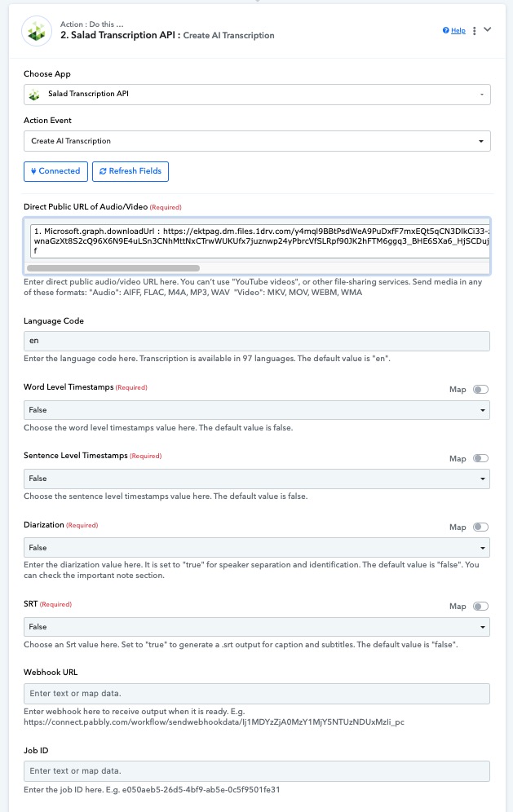Image resolution: width=513 pixels, height=812 pixels.
Task: Click the Webhook URL input field
Action: 257,694
